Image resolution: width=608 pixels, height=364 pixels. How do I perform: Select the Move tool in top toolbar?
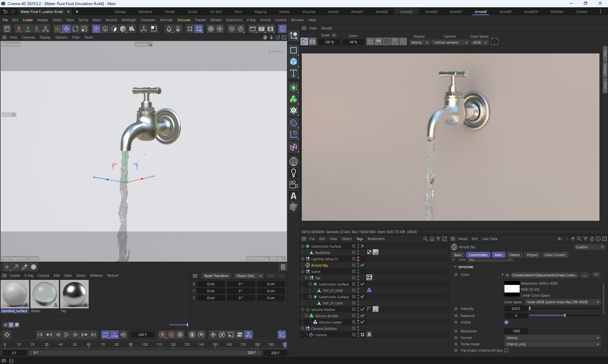click(x=66, y=29)
